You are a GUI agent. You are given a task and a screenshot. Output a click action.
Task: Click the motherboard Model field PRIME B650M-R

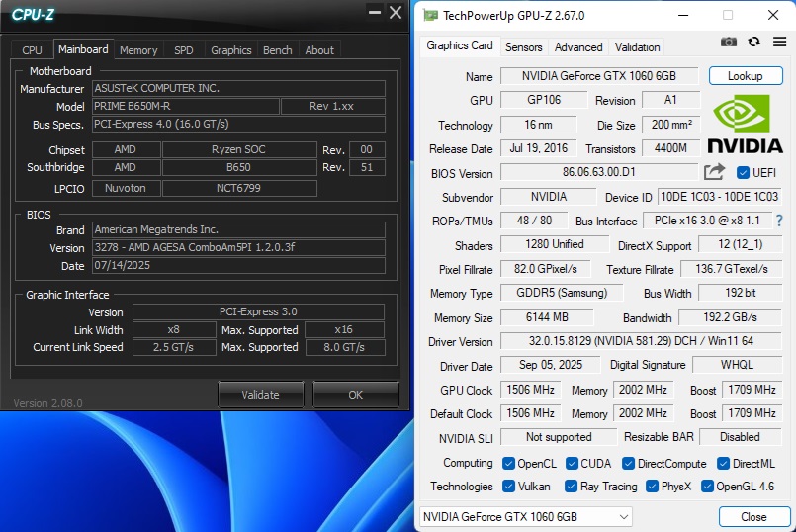tap(186, 106)
